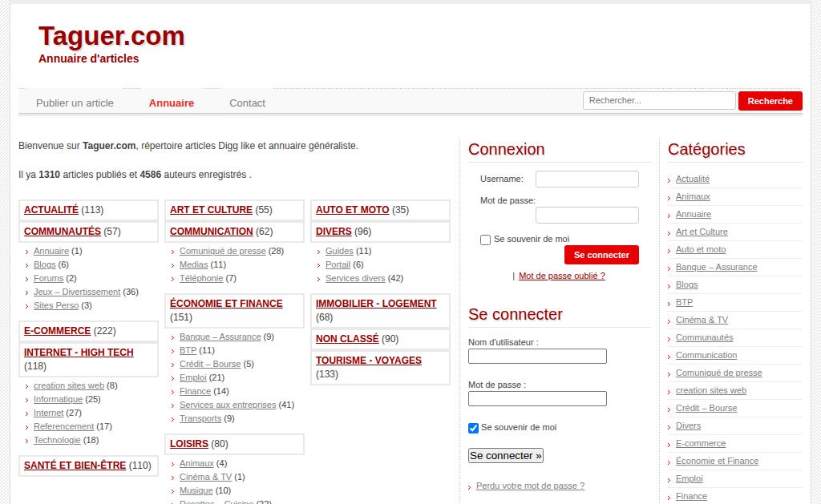Click the red 'Se connecter' button
This screenshot has height=504, width=821.
click(601, 255)
